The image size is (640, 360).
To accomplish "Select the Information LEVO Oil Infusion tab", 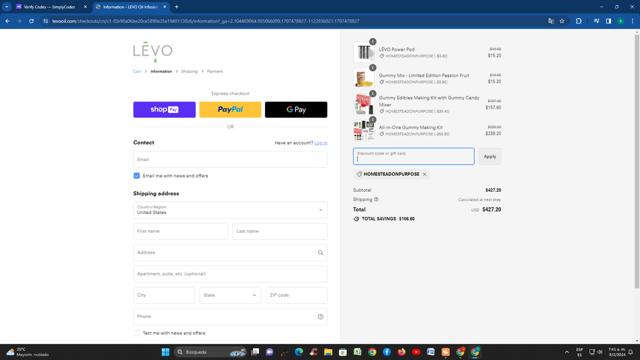I will pyautogui.click(x=130, y=7).
